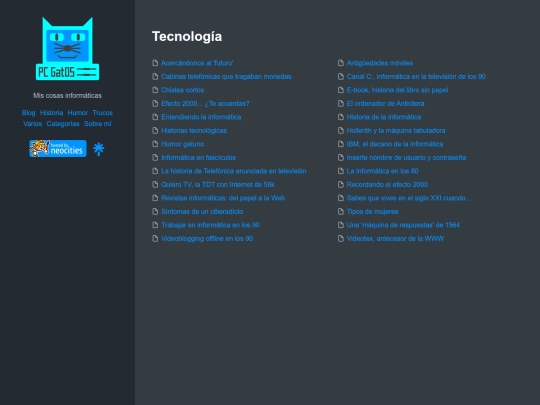This screenshot has height=405, width=540.
Task: Open Recordando el efecto 2000 article
Action: pyautogui.click(x=387, y=185)
